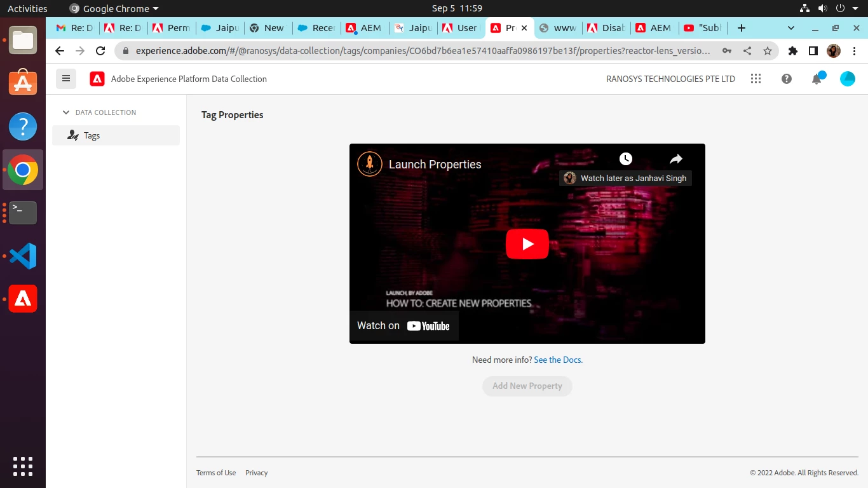Open the volume indicator in top bar
This screenshot has height=488, width=868.
click(822, 8)
